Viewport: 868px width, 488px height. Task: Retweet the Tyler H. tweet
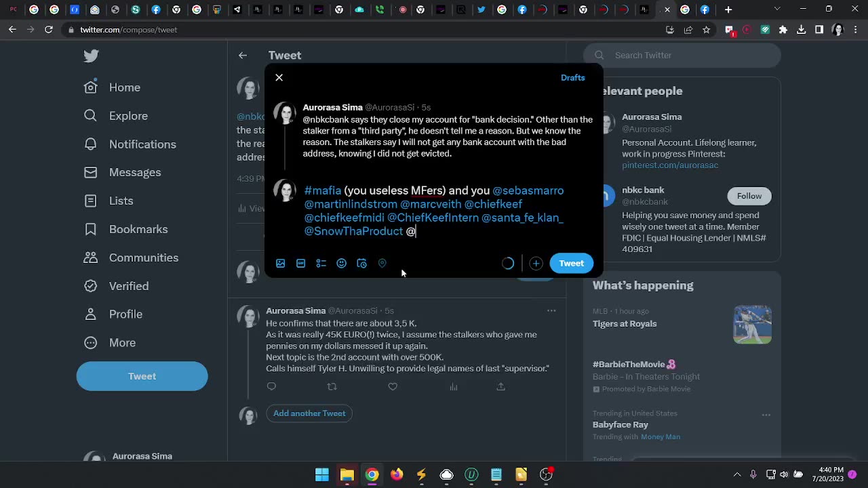tap(332, 387)
